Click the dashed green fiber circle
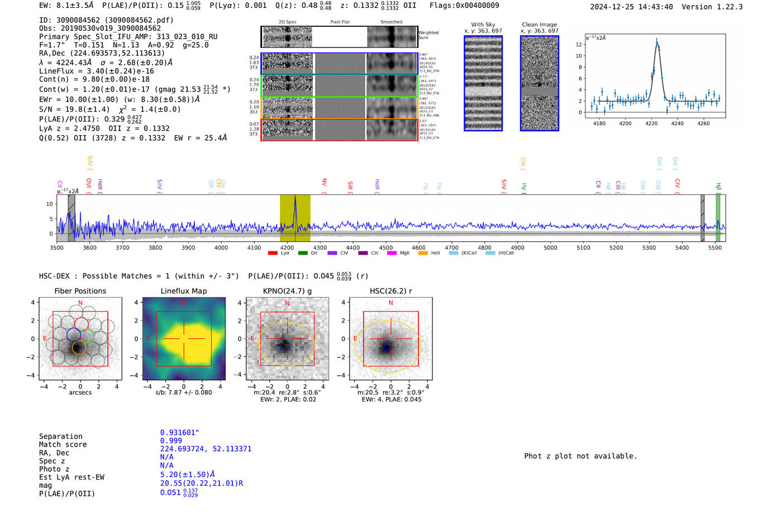This screenshot has width=782, height=532. (x=86, y=337)
